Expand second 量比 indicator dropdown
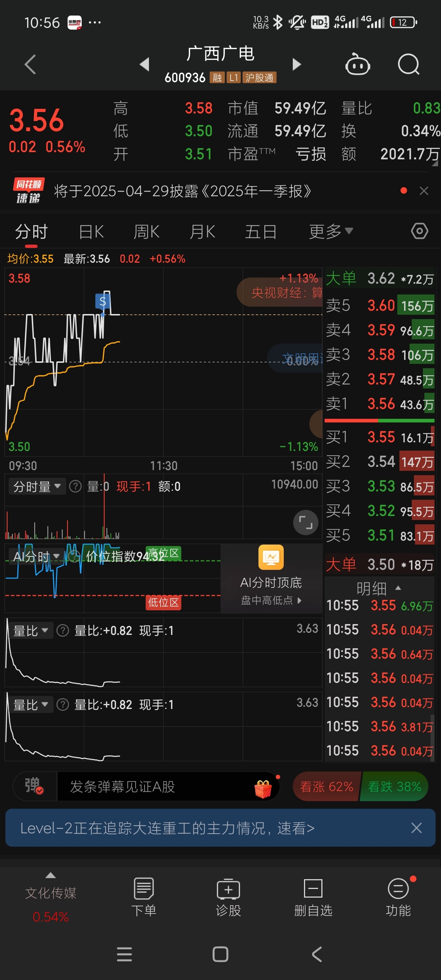Image resolution: width=441 pixels, height=980 pixels. pyautogui.click(x=31, y=705)
